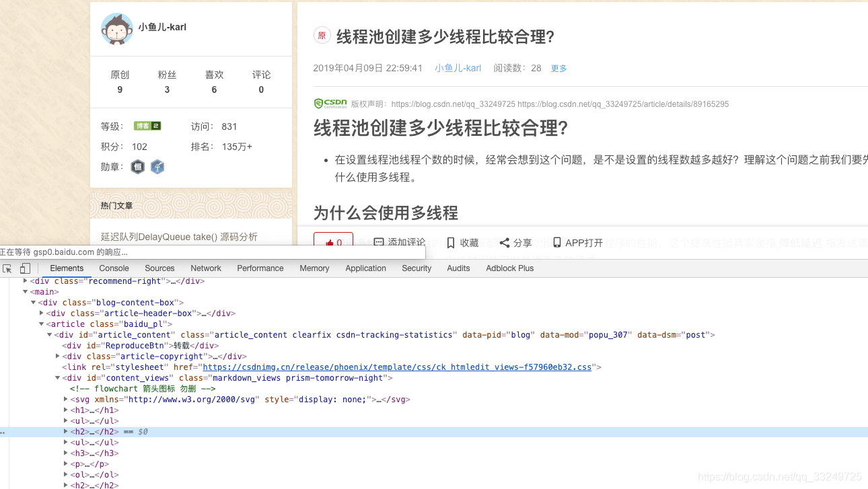Viewport: 868px width, 489px height.
Task: Open hot article 延迟队列DelayQueue take() 源码分析
Action: (179, 237)
